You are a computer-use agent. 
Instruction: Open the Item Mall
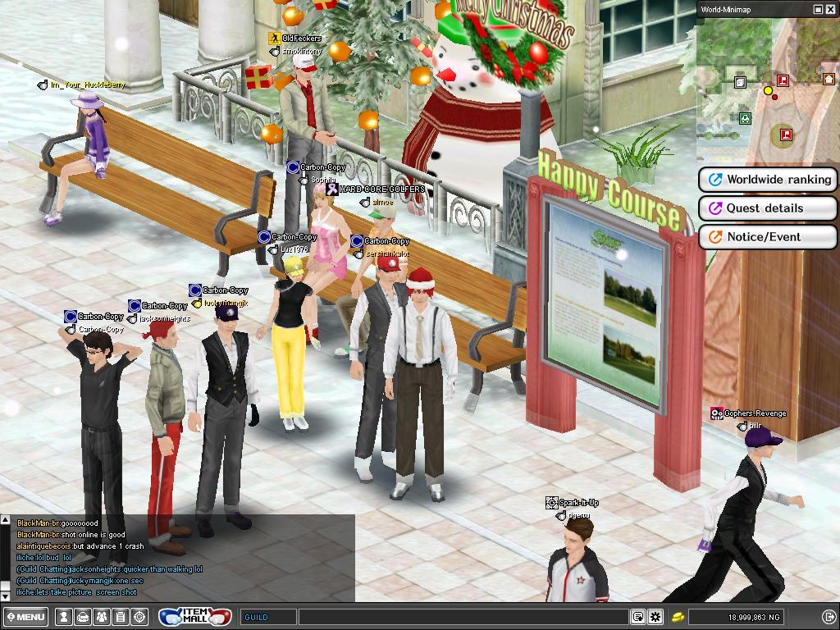pyautogui.click(x=195, y=617)
